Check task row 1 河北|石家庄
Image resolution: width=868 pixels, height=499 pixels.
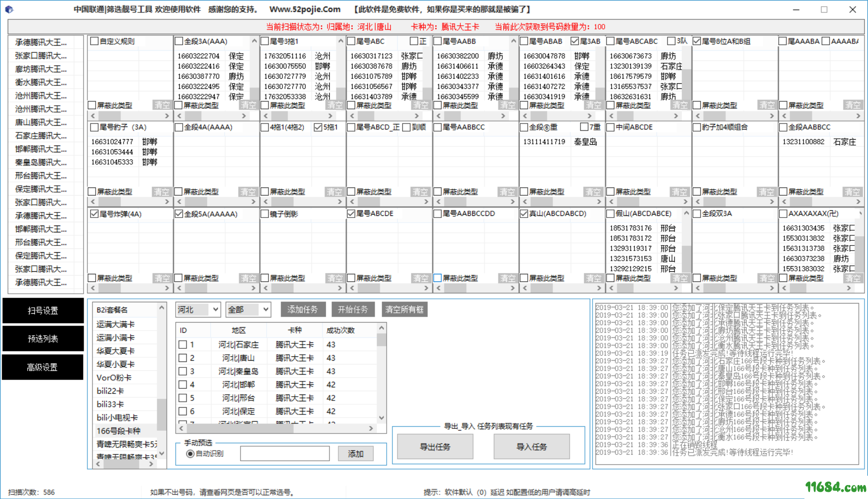(183, 345)
